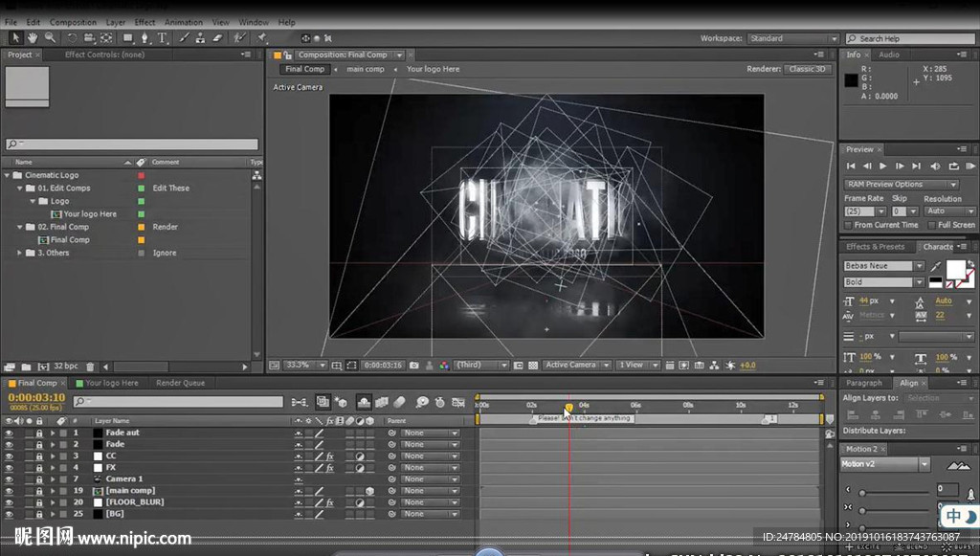Select the Eraser tool
This screenshot has width=980, height=556.
[217, 38]
